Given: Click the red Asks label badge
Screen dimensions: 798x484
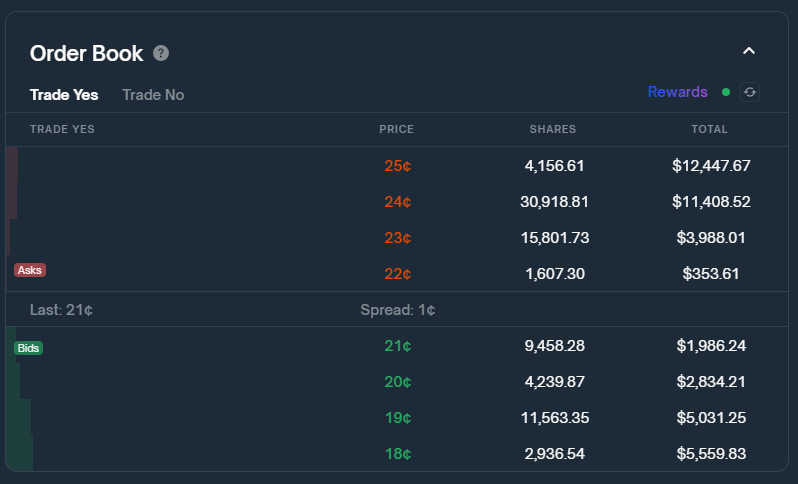Looking at the screenshot, I should 30,270.
